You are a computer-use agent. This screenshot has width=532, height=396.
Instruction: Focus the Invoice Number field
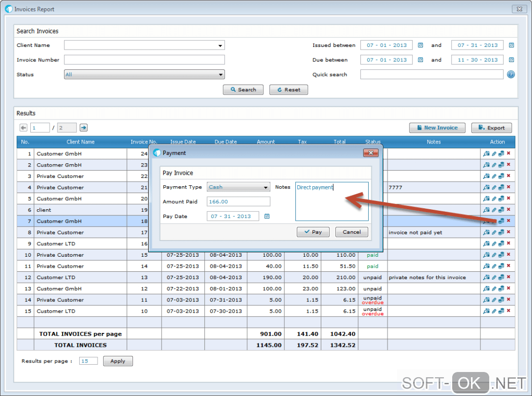pos(144,59)
